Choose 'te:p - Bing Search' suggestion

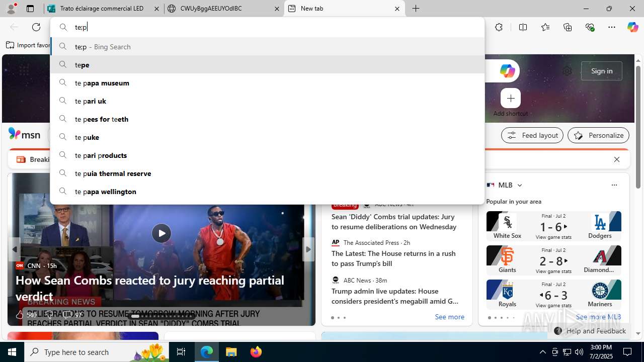[267, 47]
